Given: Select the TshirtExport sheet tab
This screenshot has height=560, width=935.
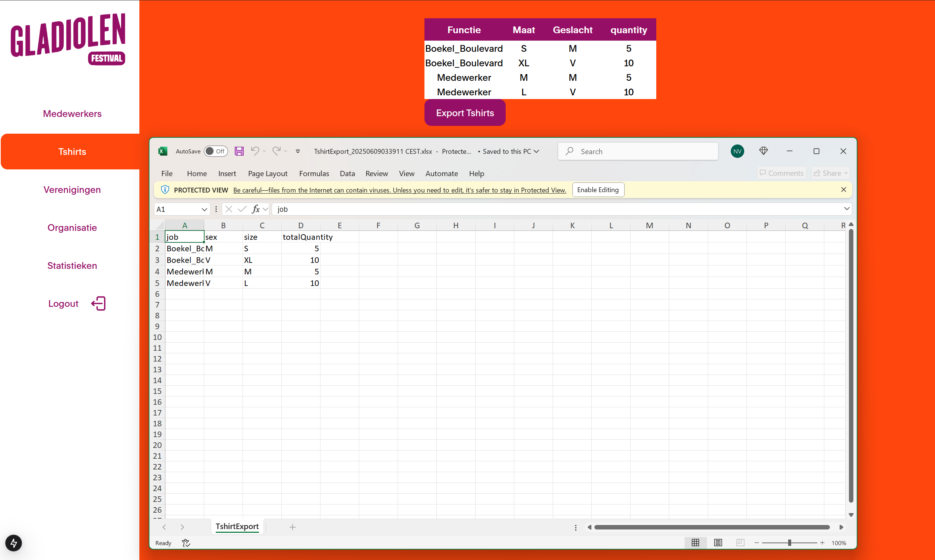Looking at the screenshot, I should tap(237, 526).
